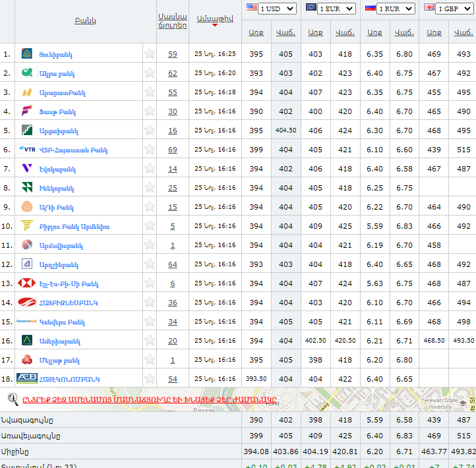476x468 pixels.
Task: Click the Ինեկոբանկ logo icon
Action: (27, 187)
